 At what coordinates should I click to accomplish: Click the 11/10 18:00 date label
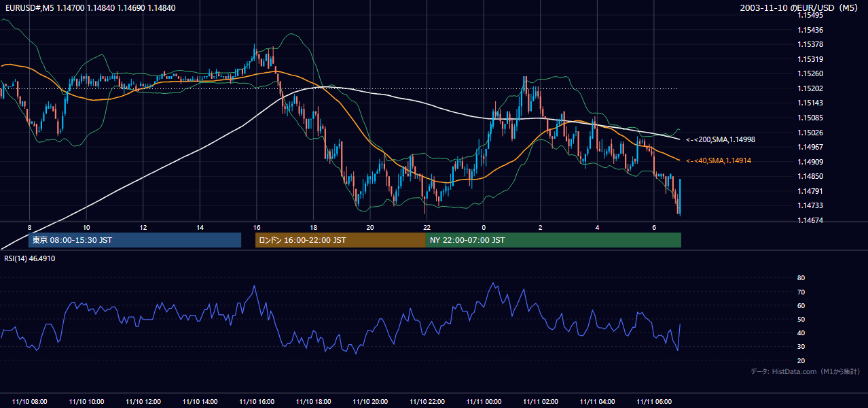coord(314,402)
